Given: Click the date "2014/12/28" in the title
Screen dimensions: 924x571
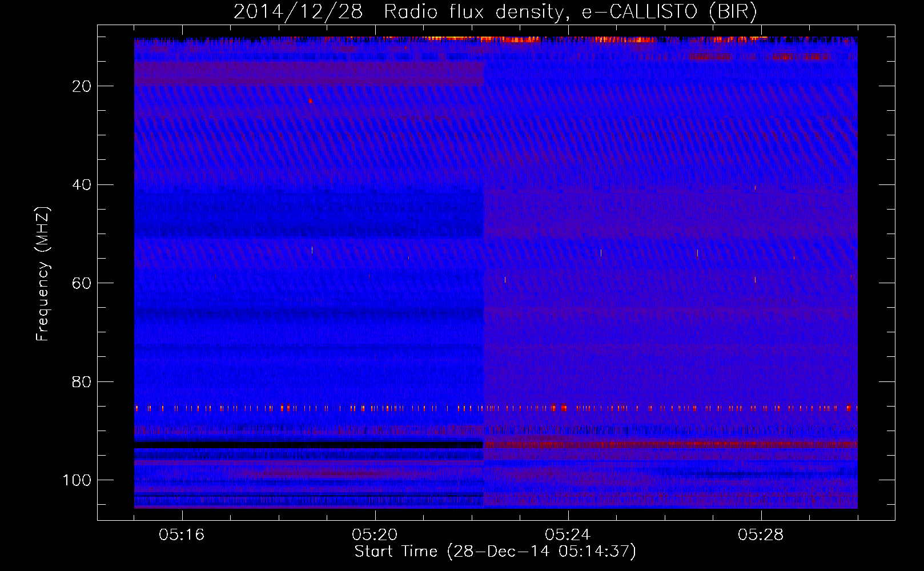Looking at the screenshot, I should pyautogui.click(x=298, y=11).
